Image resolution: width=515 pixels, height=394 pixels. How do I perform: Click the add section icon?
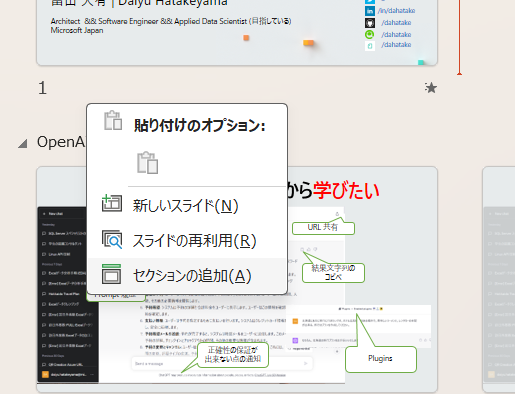(x=112, y=274)
